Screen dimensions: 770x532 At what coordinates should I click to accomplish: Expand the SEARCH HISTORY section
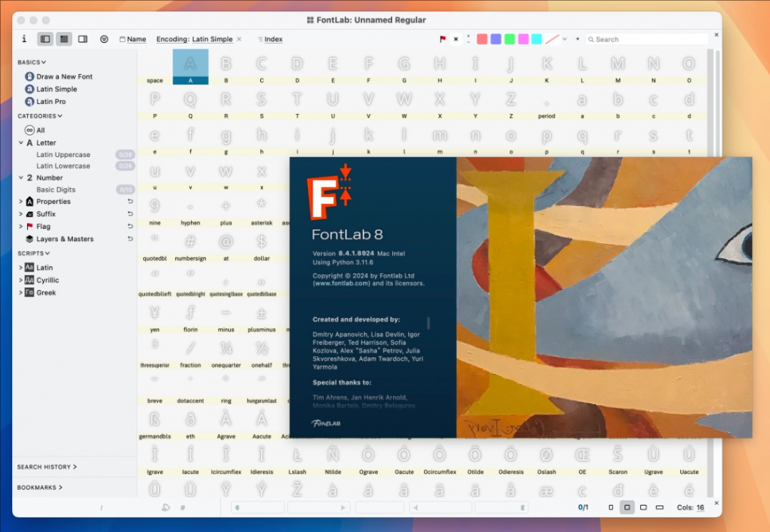pos(46,467)
